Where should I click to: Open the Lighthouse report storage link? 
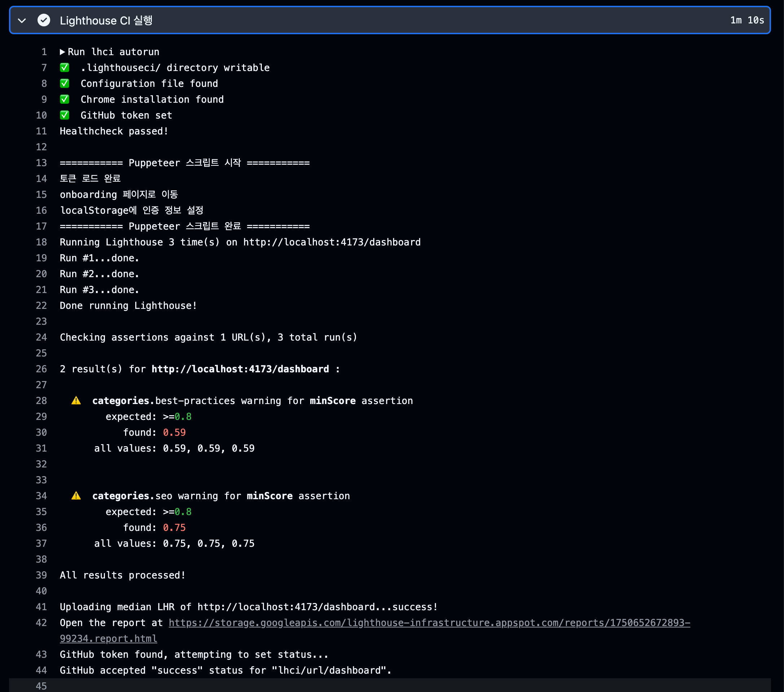429,622
